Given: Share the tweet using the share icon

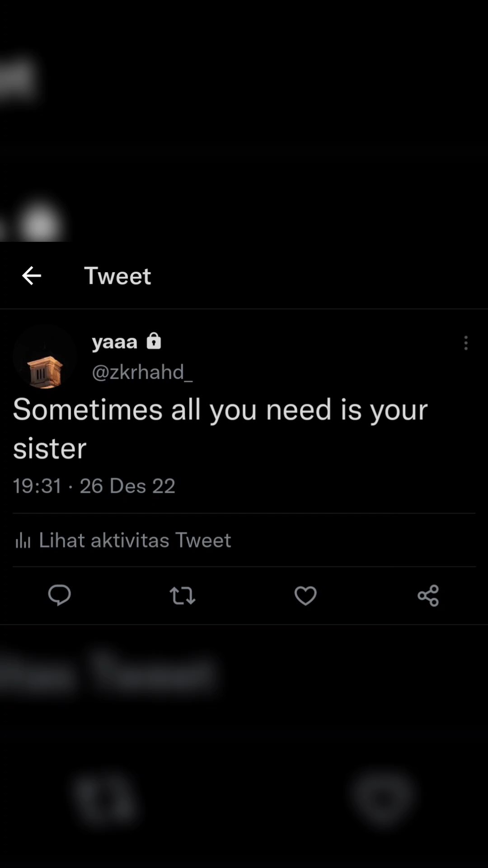Looking at the screenshot, I should [x=428, y=595].
